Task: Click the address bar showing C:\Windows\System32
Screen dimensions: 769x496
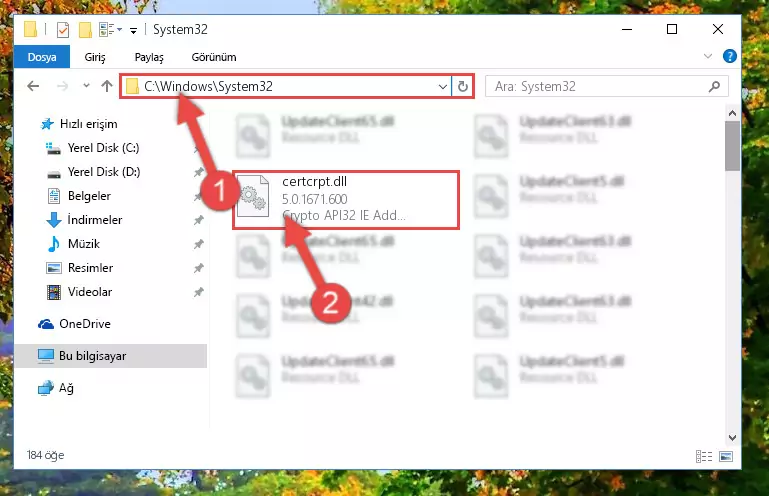Action: [x=285, y=86]
